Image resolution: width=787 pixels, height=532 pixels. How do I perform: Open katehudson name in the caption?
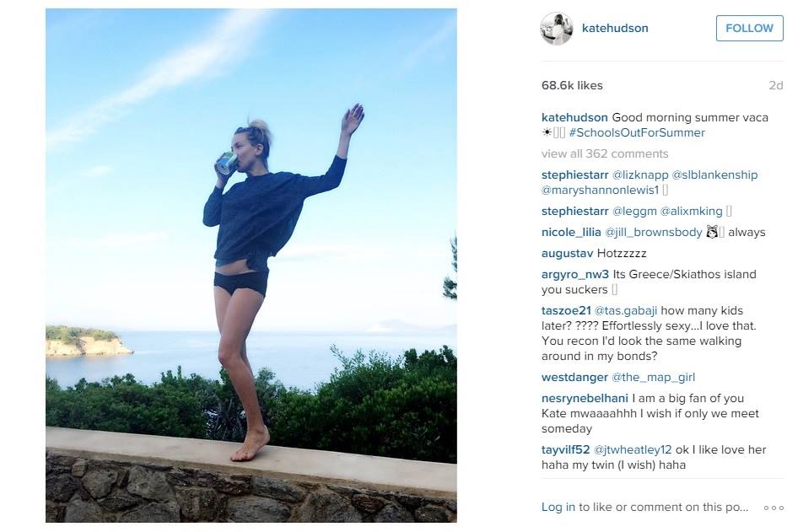point(574,117)
